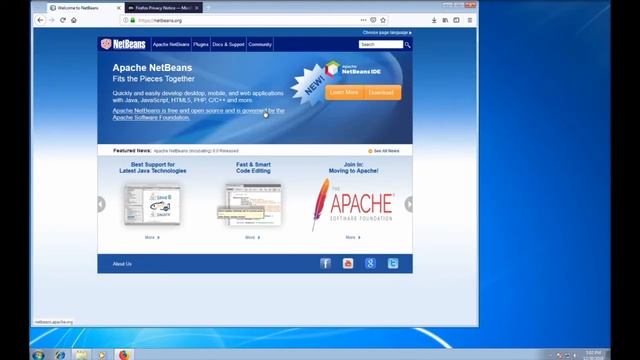Open the Community menu item
This screenshot has width=640, height=360.
tap(260, 44)
